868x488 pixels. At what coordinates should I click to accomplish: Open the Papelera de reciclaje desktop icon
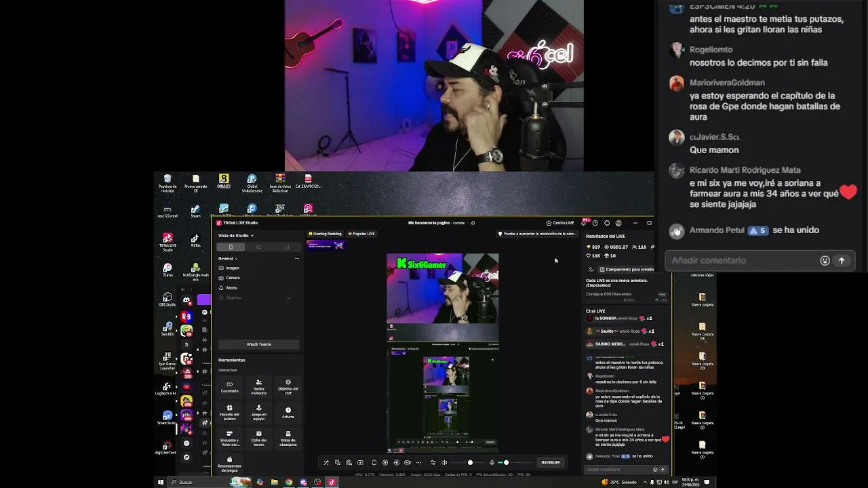pos(167,182)
